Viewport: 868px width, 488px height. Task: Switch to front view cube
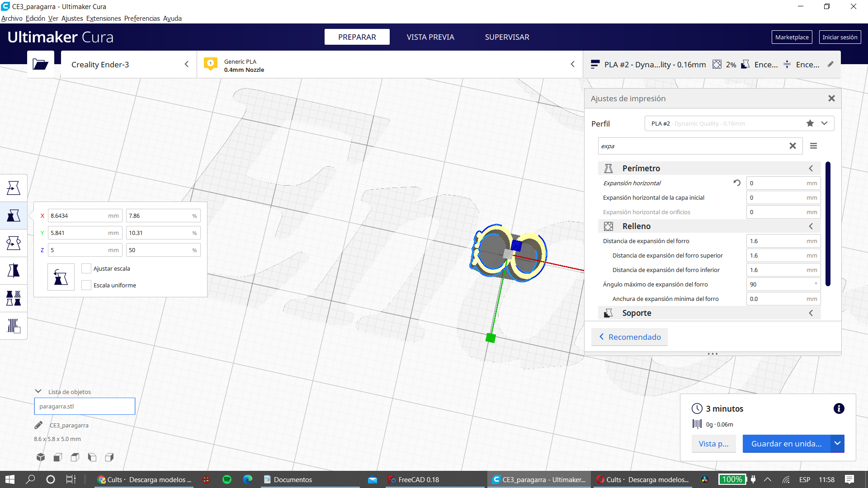(58, 457)
